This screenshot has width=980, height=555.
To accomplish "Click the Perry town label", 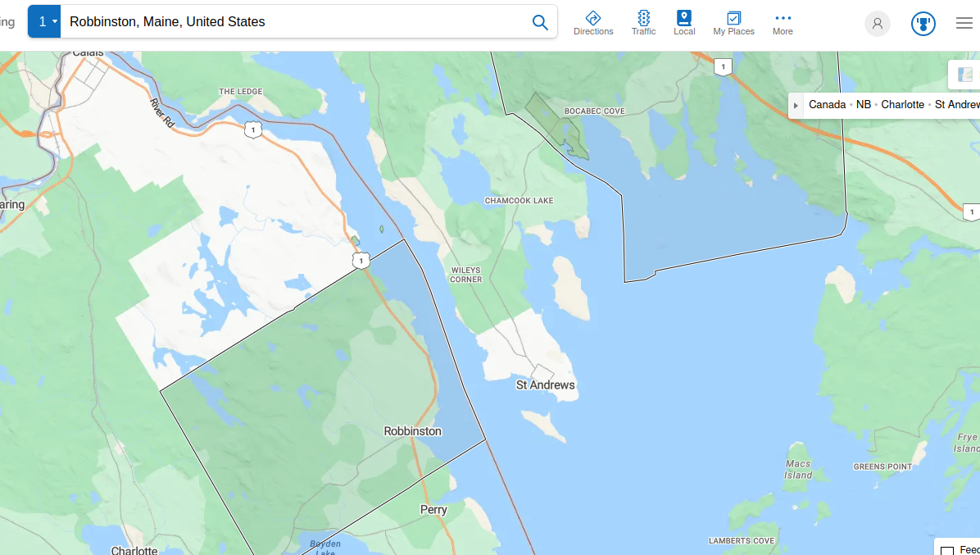I will tap(433, 509).
